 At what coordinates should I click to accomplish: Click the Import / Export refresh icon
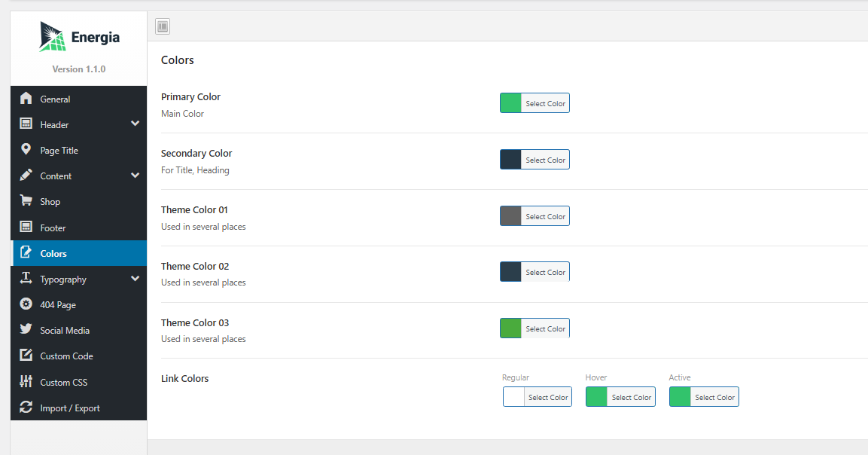pyautogui.click(x=26, y=408)
